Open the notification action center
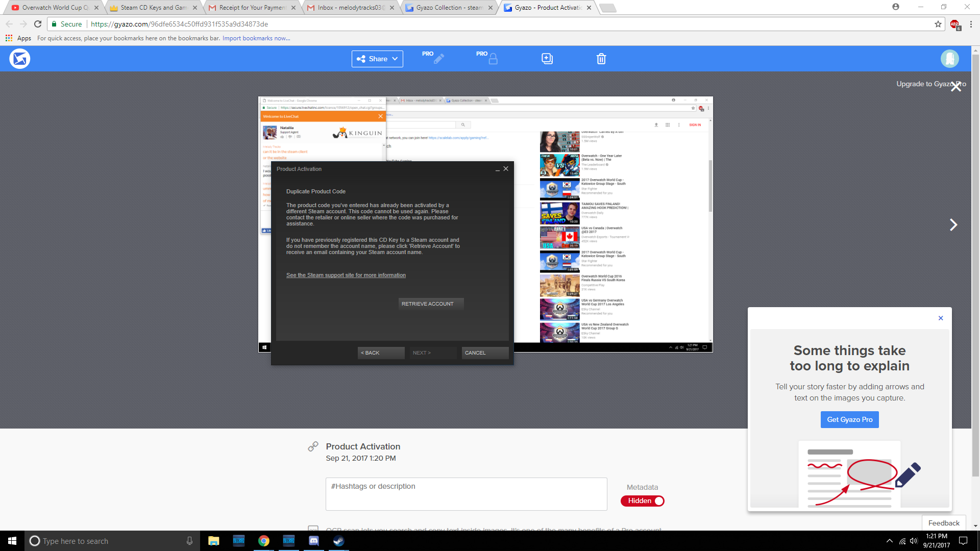Screen dimensions: 980x551 pos(963,541)
